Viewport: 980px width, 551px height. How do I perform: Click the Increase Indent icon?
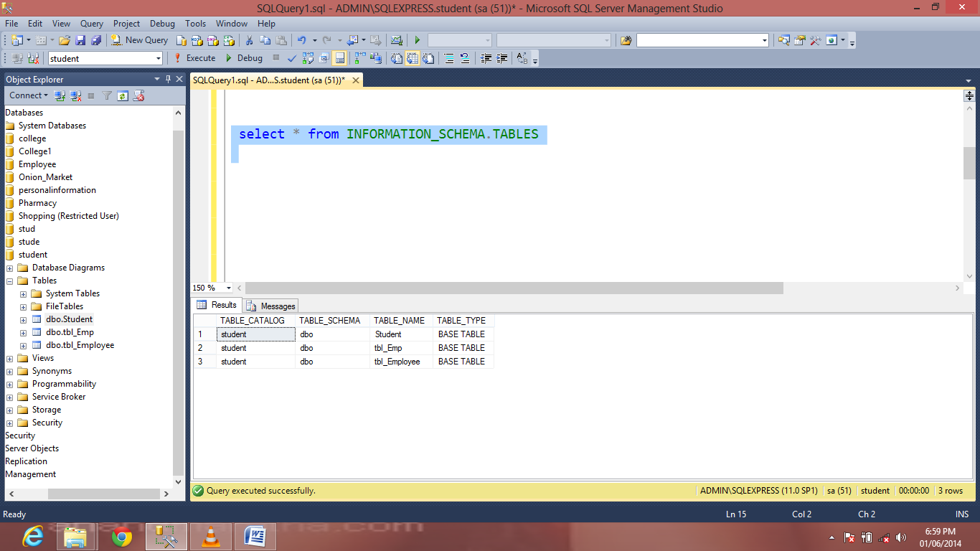point(502,58)
